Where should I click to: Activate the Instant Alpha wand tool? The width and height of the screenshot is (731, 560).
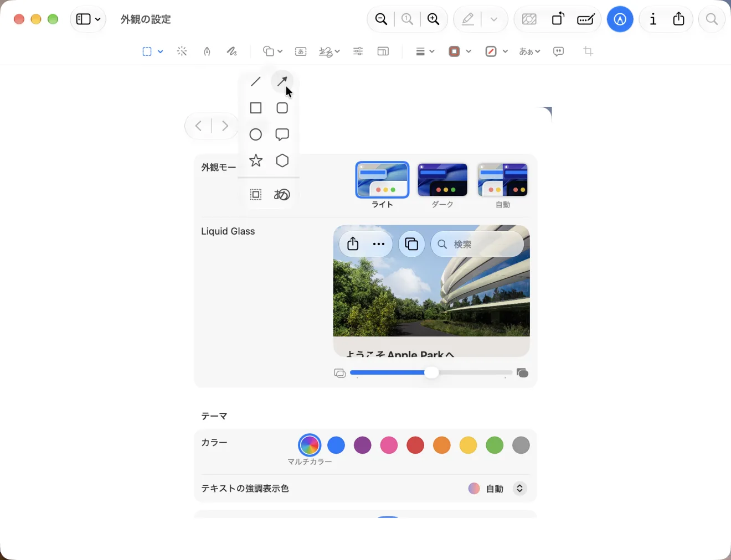pyautogui.click(x=182, y=51)
